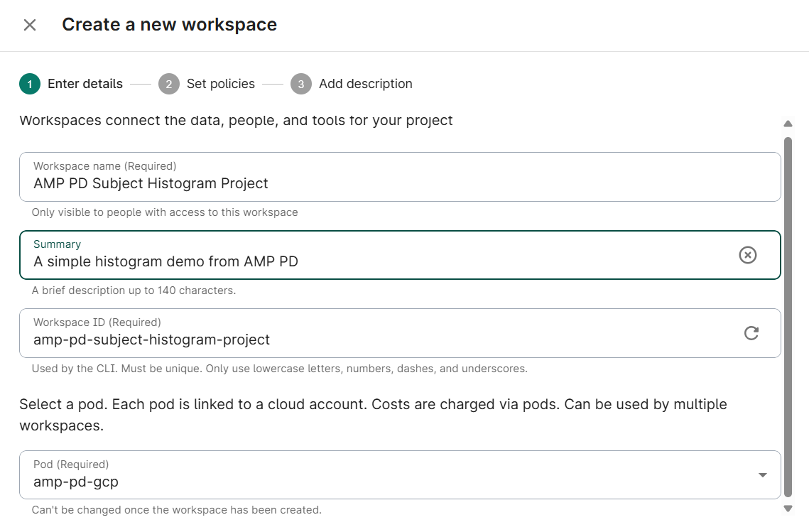Viewport: 809px width, 532px height.
Task: Close the Create workspace dialog
Action: click(x=30, y=25)
